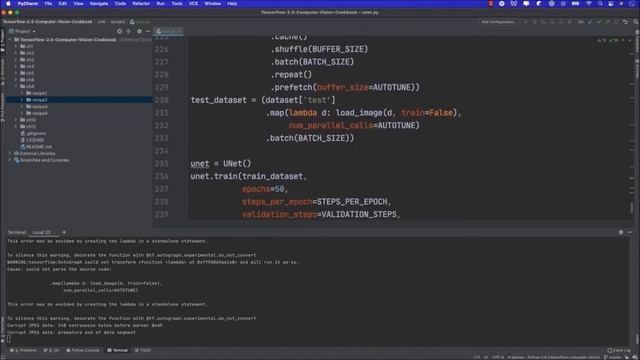Click the expand-all icon in the Project panel header
The image size is (640, 360).
tap(129, 31)
